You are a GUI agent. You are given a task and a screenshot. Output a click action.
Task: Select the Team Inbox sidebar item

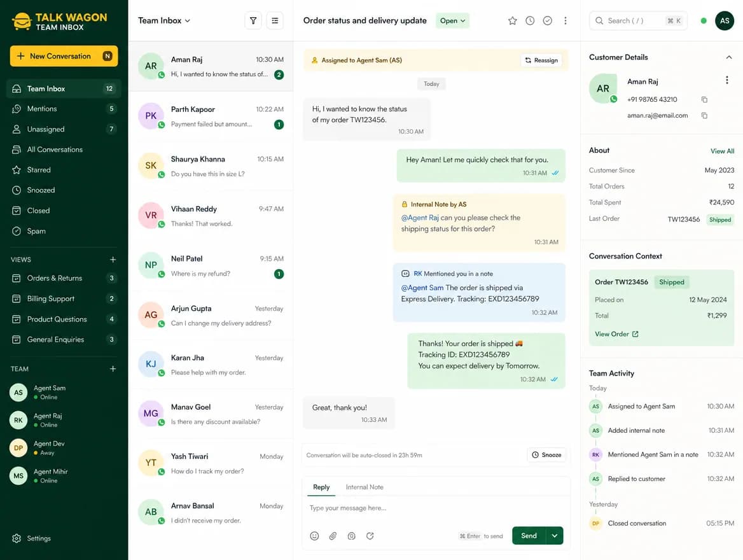tap(64, 88)
